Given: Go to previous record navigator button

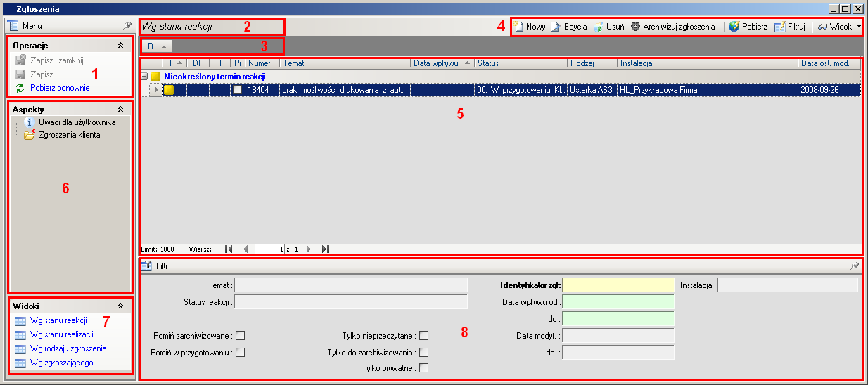Looking at the screenshot, I should (245, 249).
